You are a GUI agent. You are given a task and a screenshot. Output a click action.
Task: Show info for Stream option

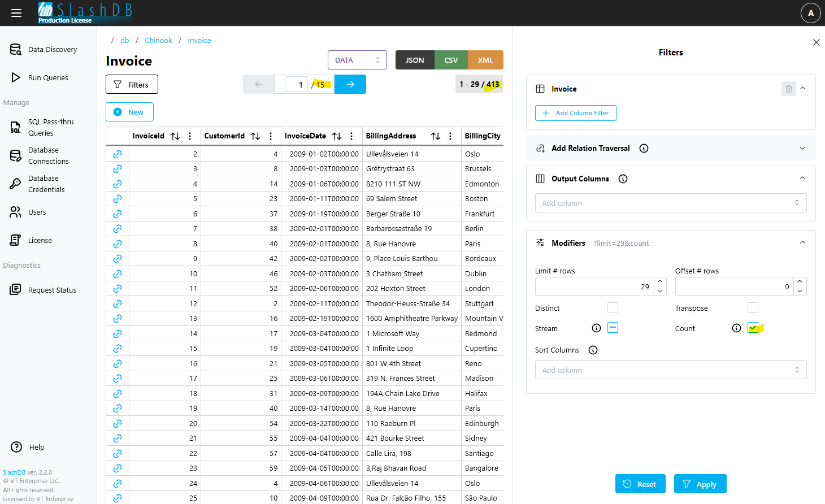pyautogui.click(x=596, y=328)
